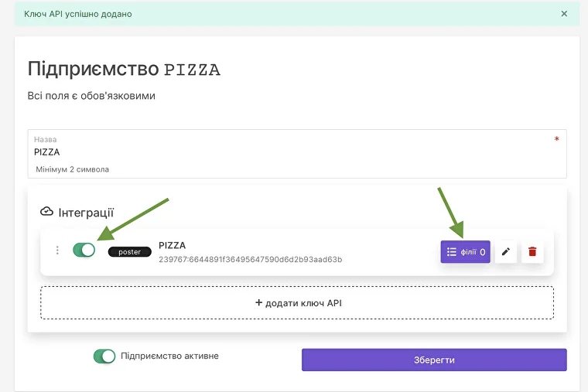This screenshot has height=392, width=588.
Task: Disable the PIZZA integration toggle switch
Action: click(x=84, y=250)
